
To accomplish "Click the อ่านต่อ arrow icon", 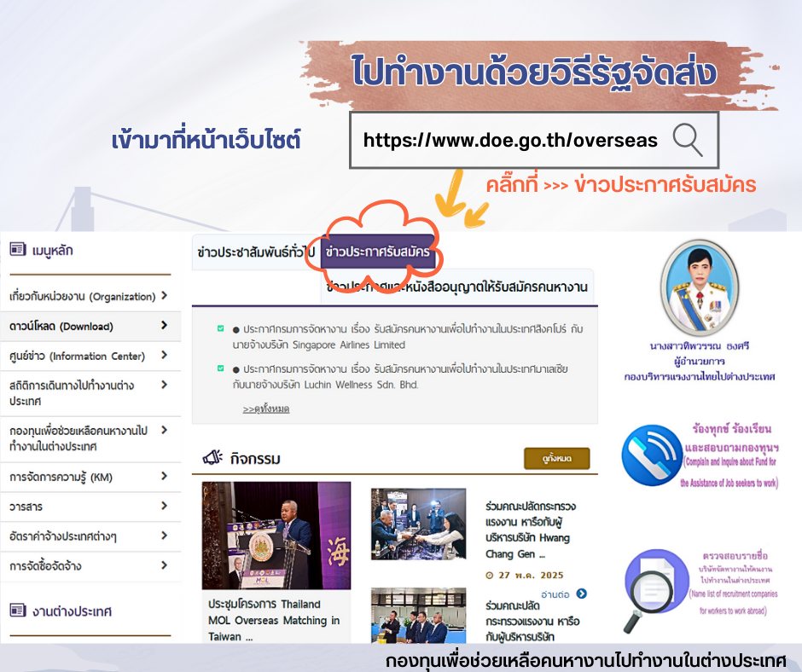I will [581, 594].
